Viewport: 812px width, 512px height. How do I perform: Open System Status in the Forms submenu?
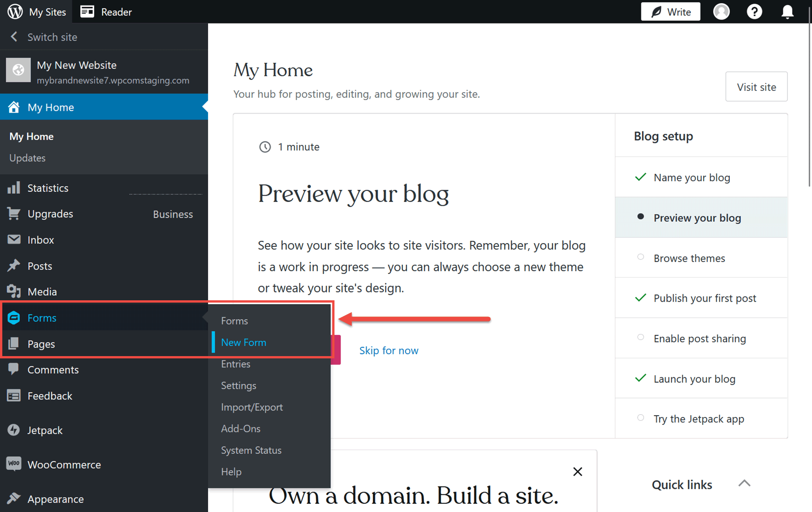click(x=251, y=450)
